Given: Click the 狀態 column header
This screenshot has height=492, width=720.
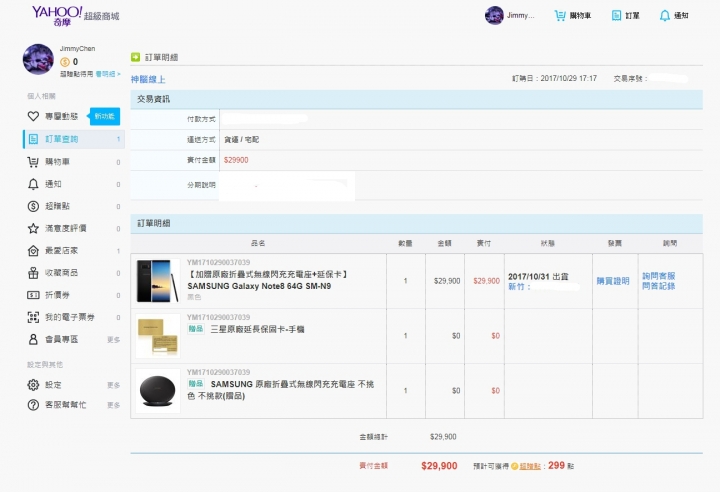Looking at the screenshot, I should 548,243.
